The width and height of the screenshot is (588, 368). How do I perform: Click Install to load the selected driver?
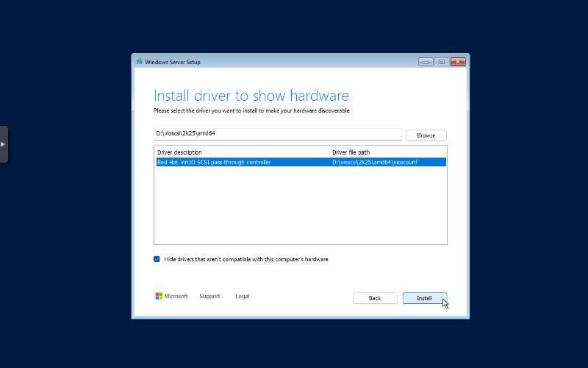click(424, 298)
